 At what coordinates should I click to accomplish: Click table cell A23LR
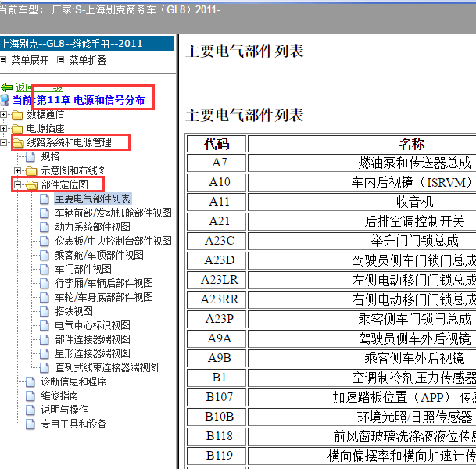pyautogui.click(x=217, y=280)
